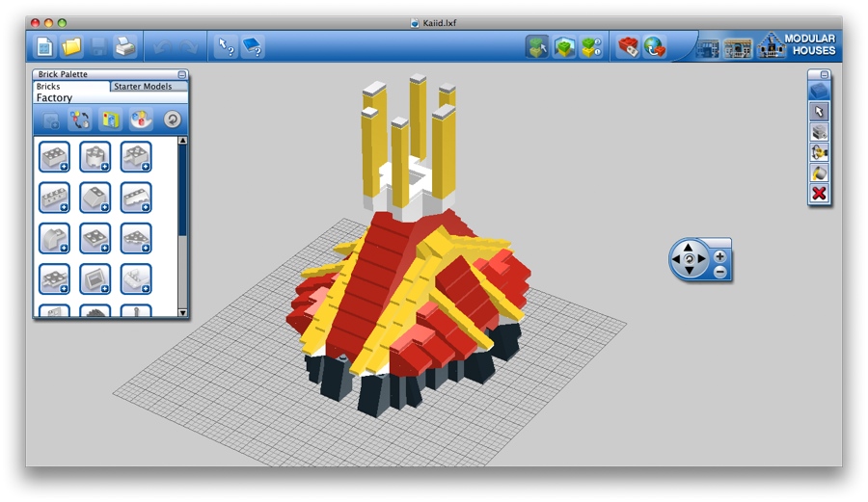
Task: Rotate camera view right
Action: coord(701,258)
